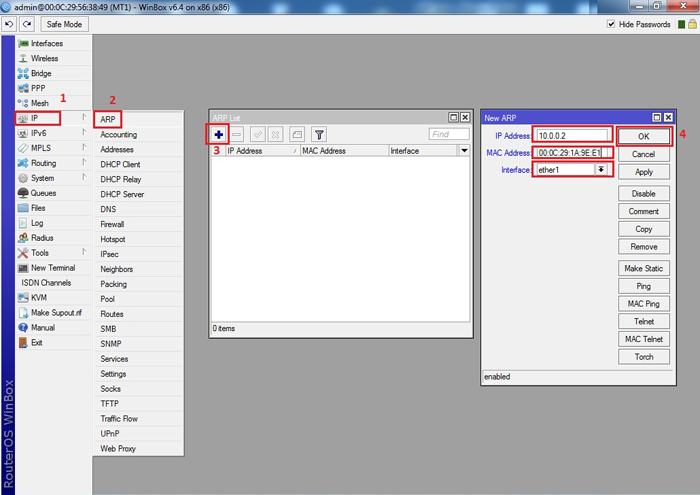Click the redo arrow in the top toolbar
Viewport: 700px width, 495px height.
pos(25,24)
